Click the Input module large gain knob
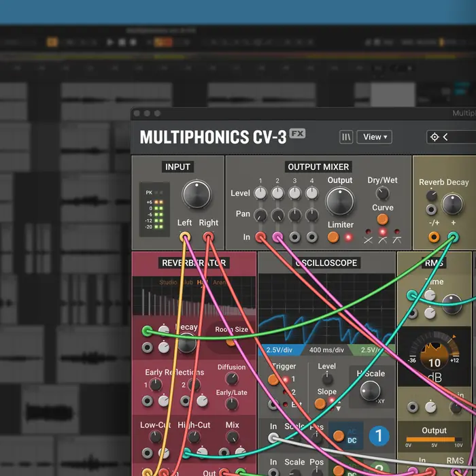Screen dimensions: 476x476 pos(197,194)
